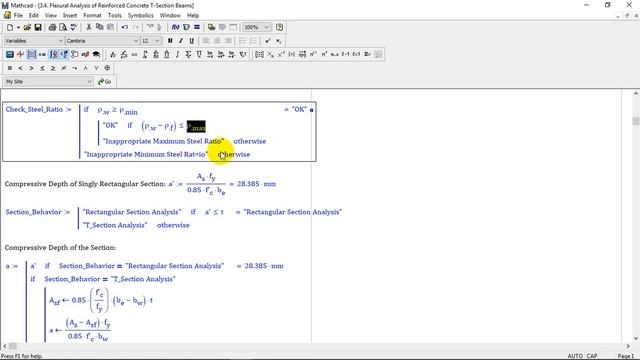This screenshot has width=640, height=360.
Task: Toggle Italic formatting
Action: [x=181, y=41]
